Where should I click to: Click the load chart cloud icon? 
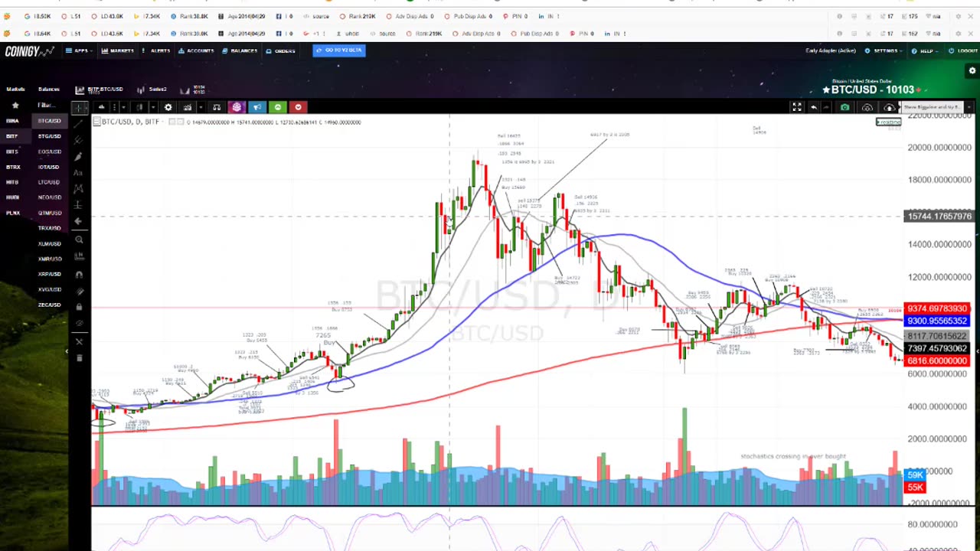coord(867,107)
